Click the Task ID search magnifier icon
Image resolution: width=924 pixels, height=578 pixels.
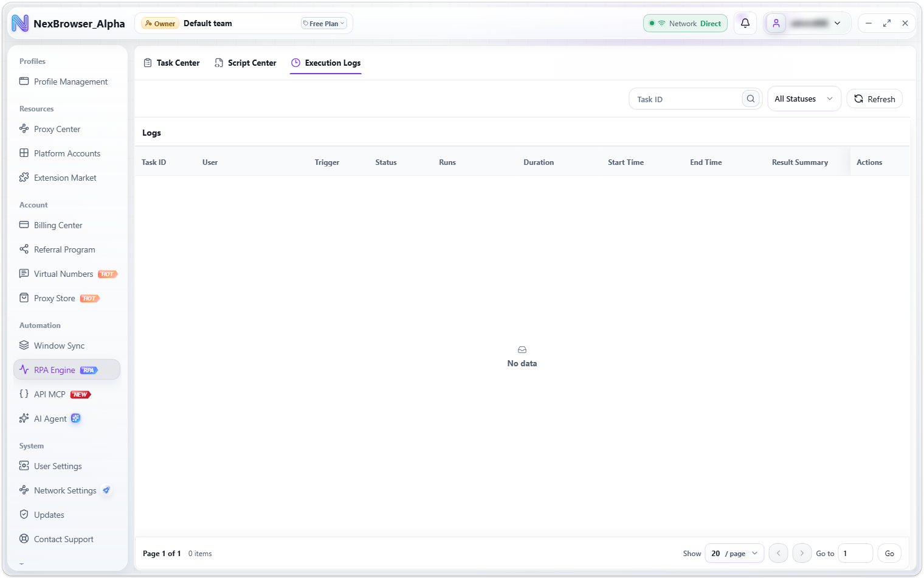pyautogui.click(x=751, y=99)
